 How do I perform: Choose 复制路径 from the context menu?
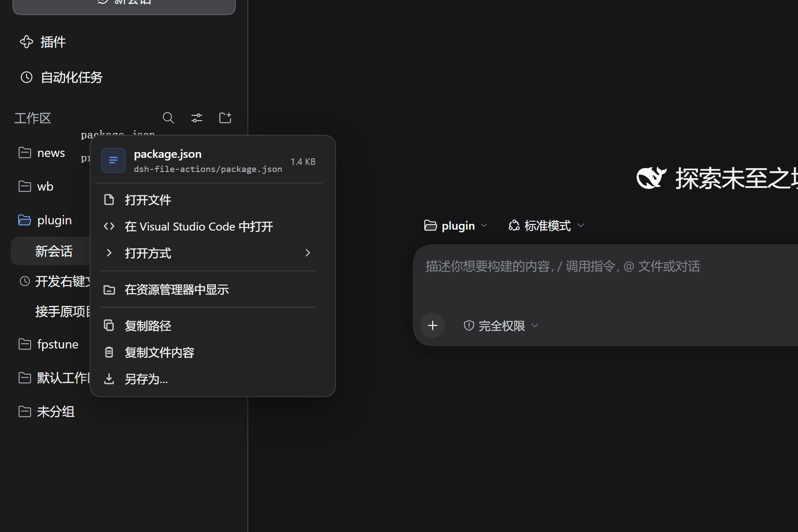[x=208, y=326]
